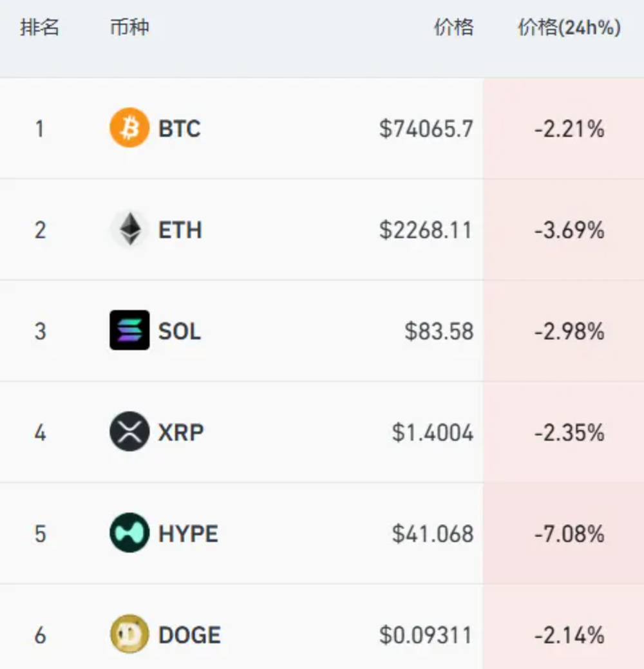This screenshot has height=669, width=644.
Task: Open the ETH coin link
Action: pos(180,230)
